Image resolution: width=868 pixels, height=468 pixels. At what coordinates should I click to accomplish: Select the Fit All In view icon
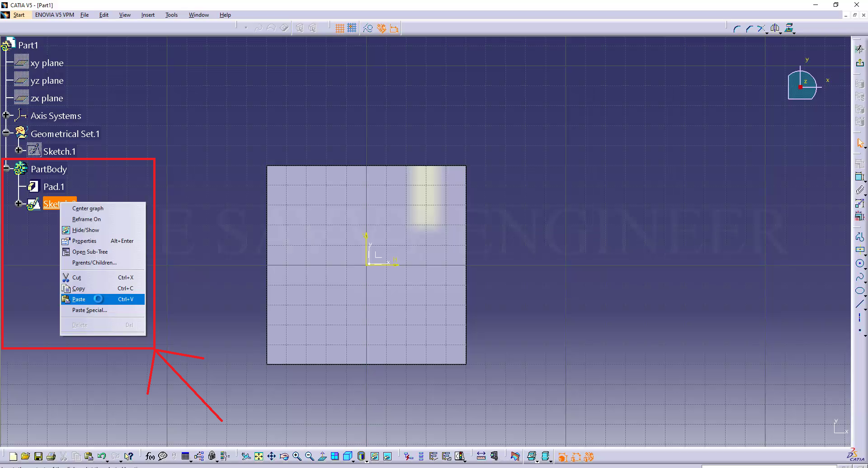click(259, 456)
